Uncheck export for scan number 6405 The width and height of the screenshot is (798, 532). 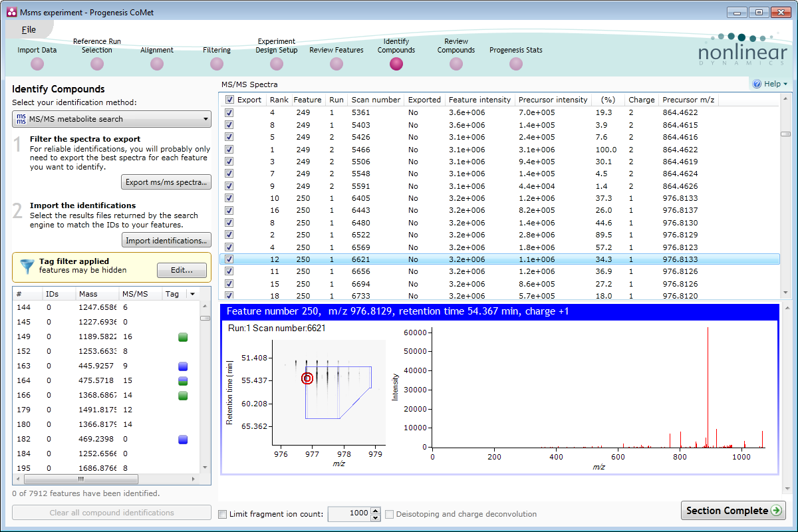click(229, 198)
